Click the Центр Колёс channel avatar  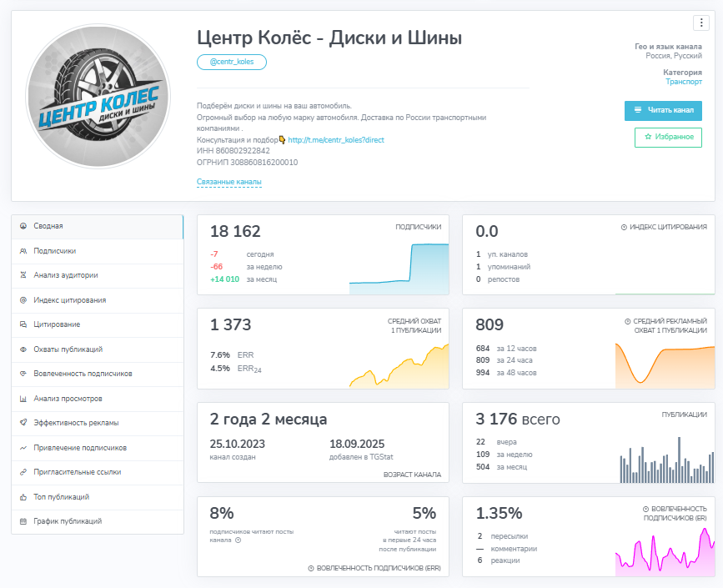pos(98,97)
